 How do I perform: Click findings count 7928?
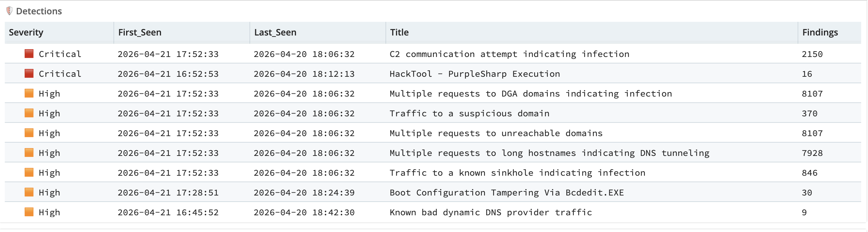click(812, 153)
